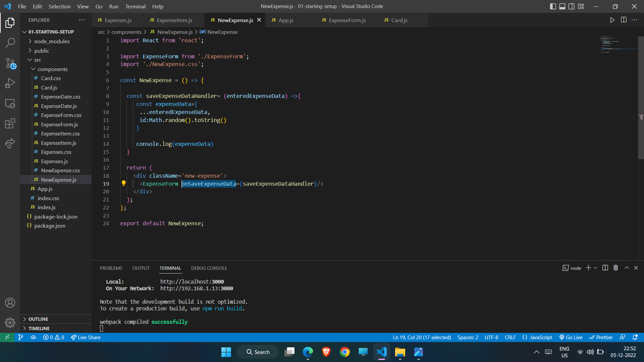Split the terminal panel
This screenshot has height=362, width=644.
(605, 268)
